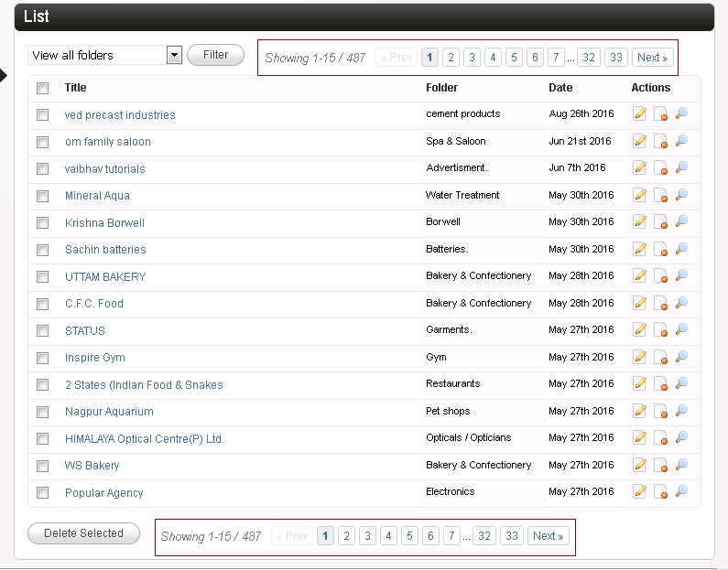Image resolution: width=728 pixels, height=570 pixels.
Task: Edit the Nagpur Aquarium entry
Action: pyautogui.click(x=640, y=412)
